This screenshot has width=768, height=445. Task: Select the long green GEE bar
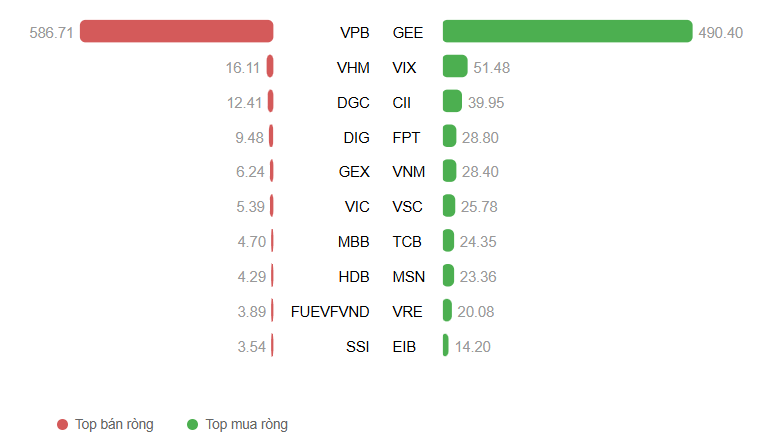pyautogui.click(x=567, y=32)
